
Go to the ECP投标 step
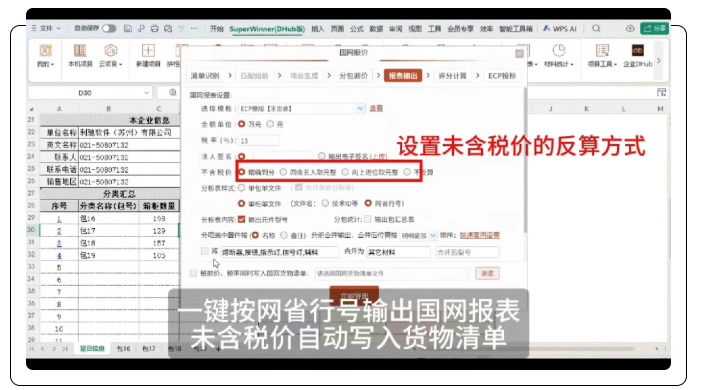[x=502, y=75]
